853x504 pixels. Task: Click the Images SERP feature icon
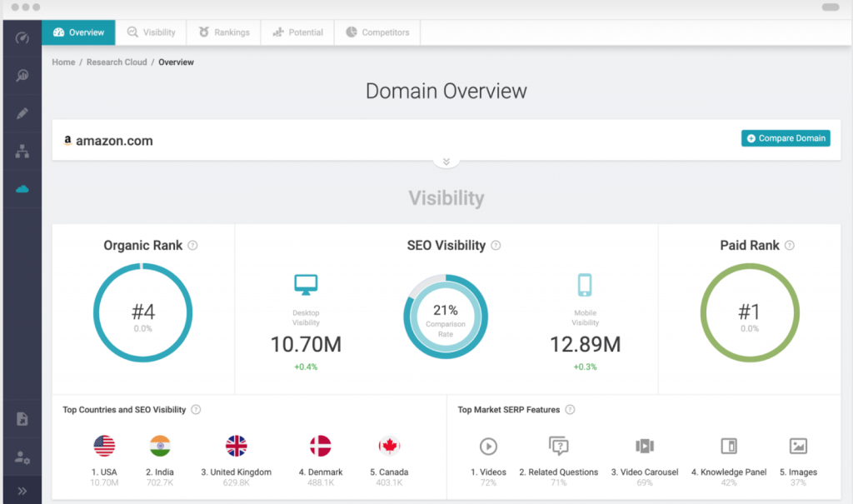pyautogui.click(x=798, y=447)
